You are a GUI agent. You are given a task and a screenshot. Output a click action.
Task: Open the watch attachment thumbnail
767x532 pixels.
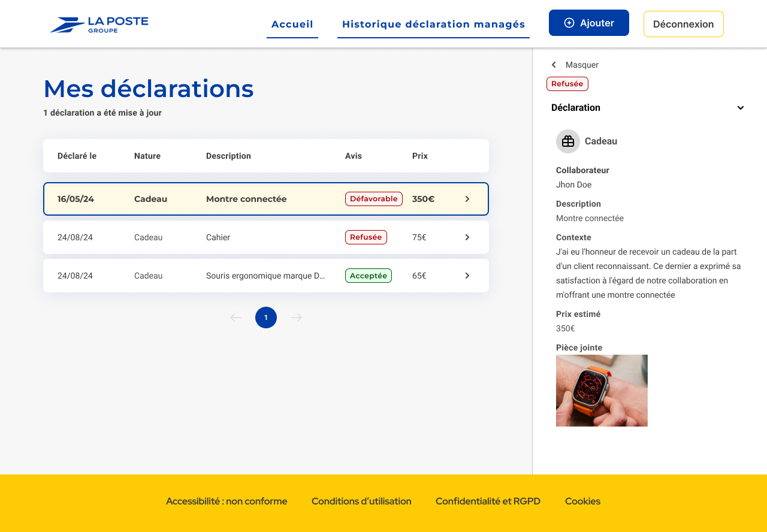pos(602,391)
